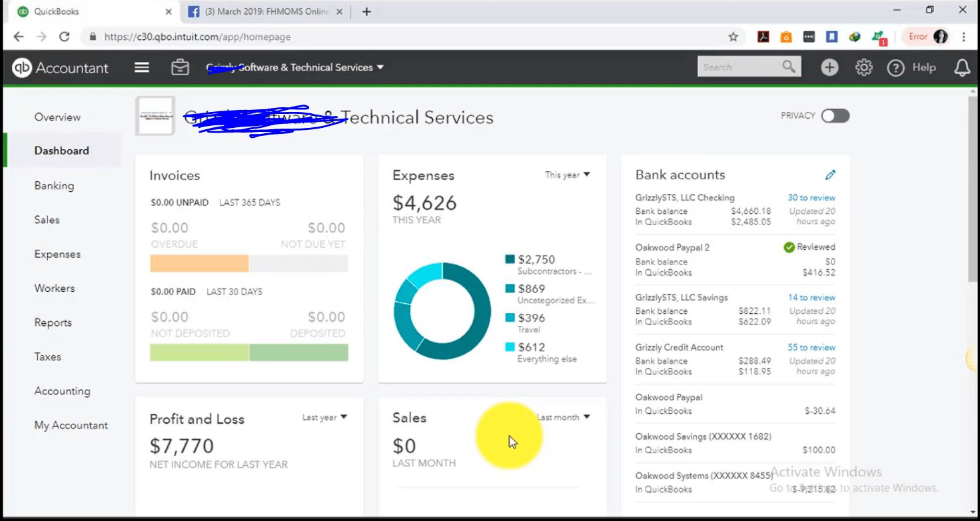Viewport: 980px width, 521px height.
Task: Click the browser address bar URL
Action: coord(197,37)
